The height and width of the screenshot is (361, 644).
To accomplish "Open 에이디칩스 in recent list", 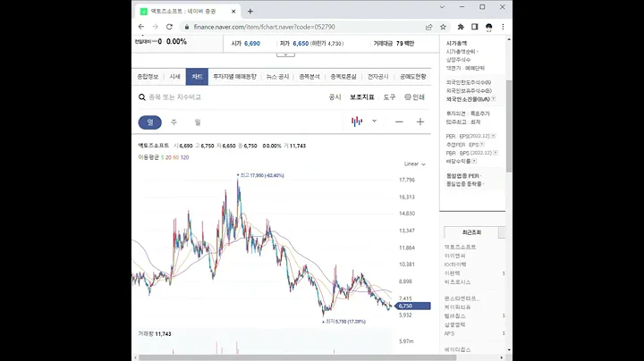I will 458,350.
